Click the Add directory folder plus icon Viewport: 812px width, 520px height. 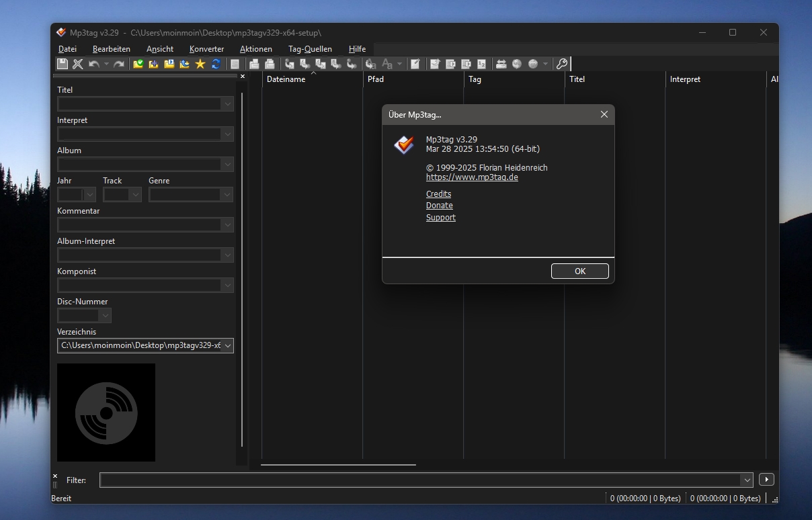point(154,64)
